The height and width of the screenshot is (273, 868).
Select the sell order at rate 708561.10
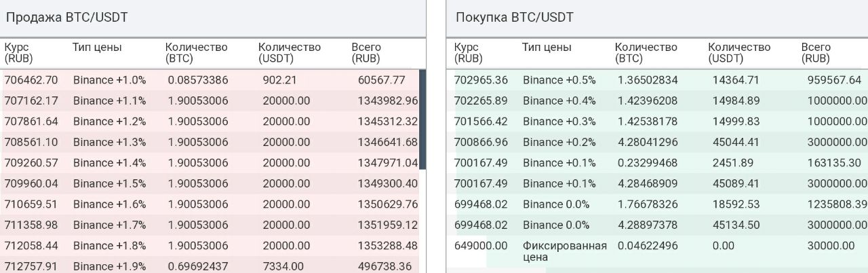click(210, 142)
